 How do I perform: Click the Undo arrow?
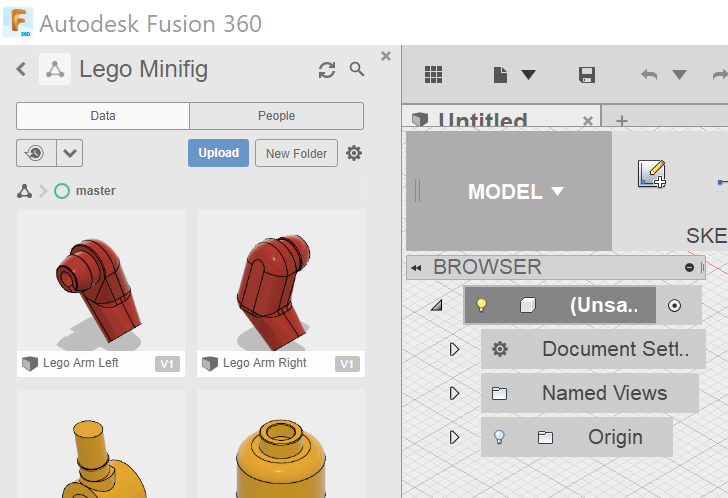[x=649, y=75]
